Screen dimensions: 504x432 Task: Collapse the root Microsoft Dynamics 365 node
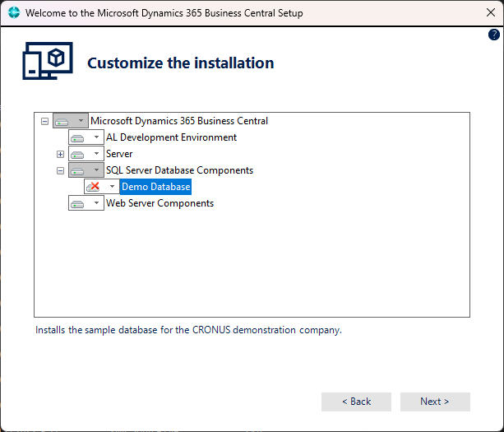point(44,121)
